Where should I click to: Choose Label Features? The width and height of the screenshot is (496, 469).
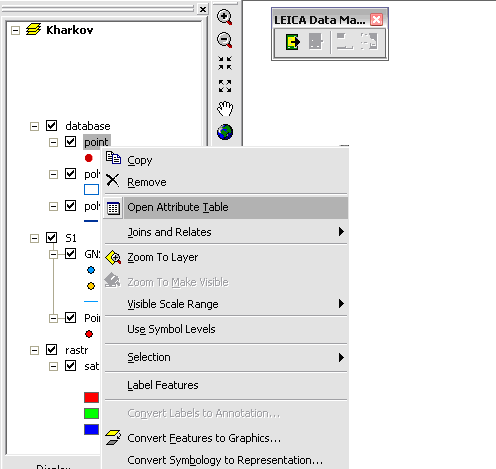pyautogui.click(x=226, y=385)
